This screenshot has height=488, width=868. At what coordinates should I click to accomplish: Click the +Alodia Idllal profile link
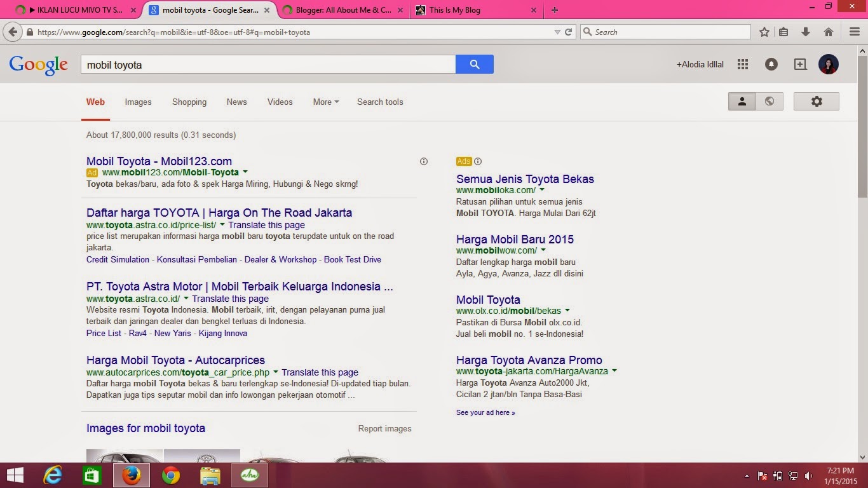(700, 64)
